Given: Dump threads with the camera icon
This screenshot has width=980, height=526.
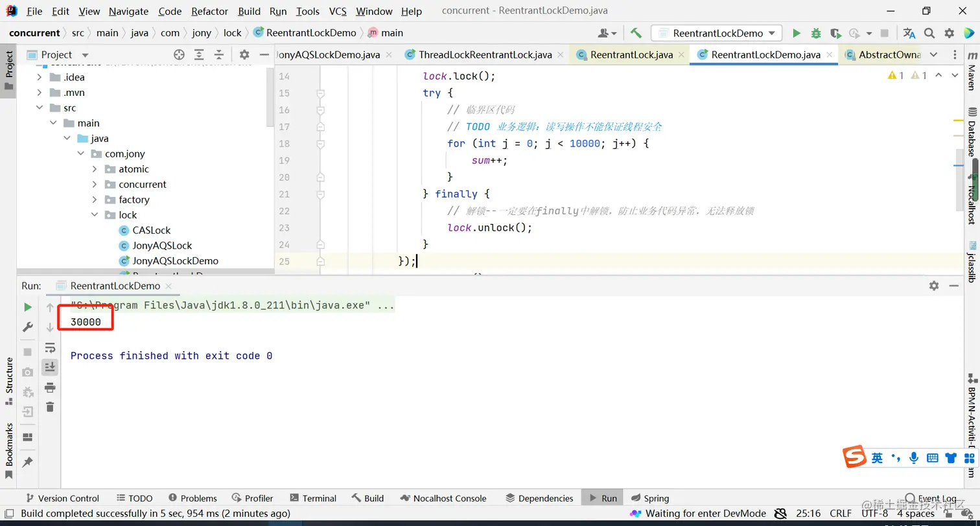Looking at the screenshot, I should (27, 372).
